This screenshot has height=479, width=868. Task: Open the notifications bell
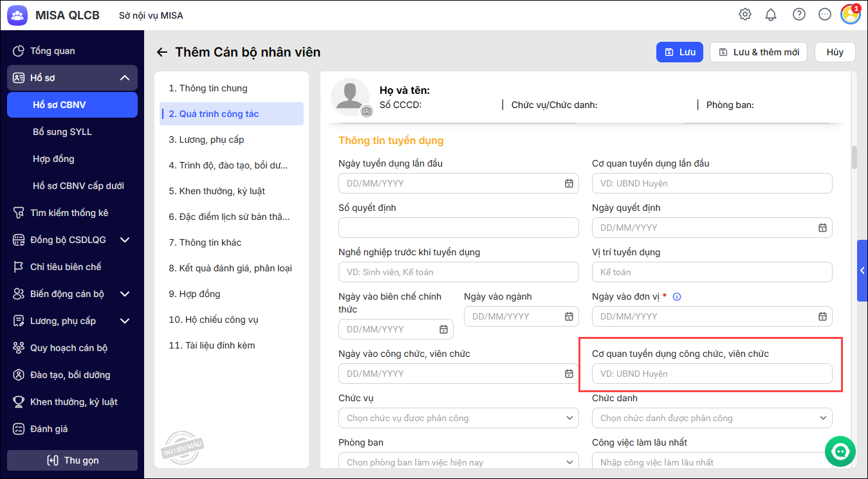tap(771, 14)
